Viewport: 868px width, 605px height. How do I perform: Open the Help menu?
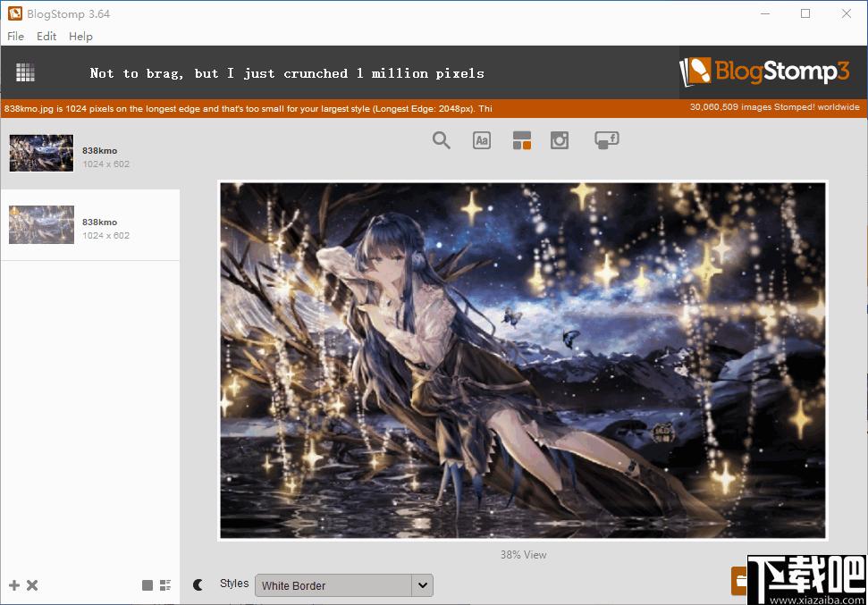tap(80, 36)
